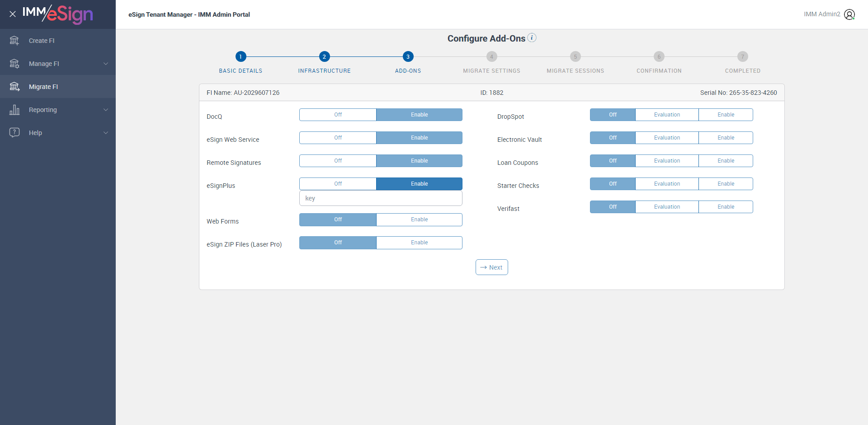
Task: Click the Create FI bank icon
Action: 14,41
